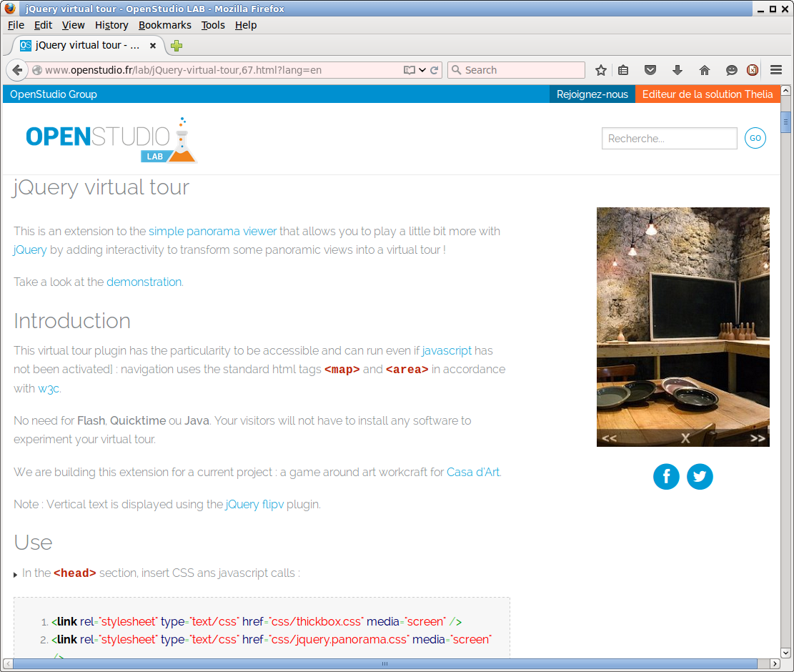Viewport: 794px width, 672px height.
Task: Focus the Recherche search field
Action: [669, 138]
